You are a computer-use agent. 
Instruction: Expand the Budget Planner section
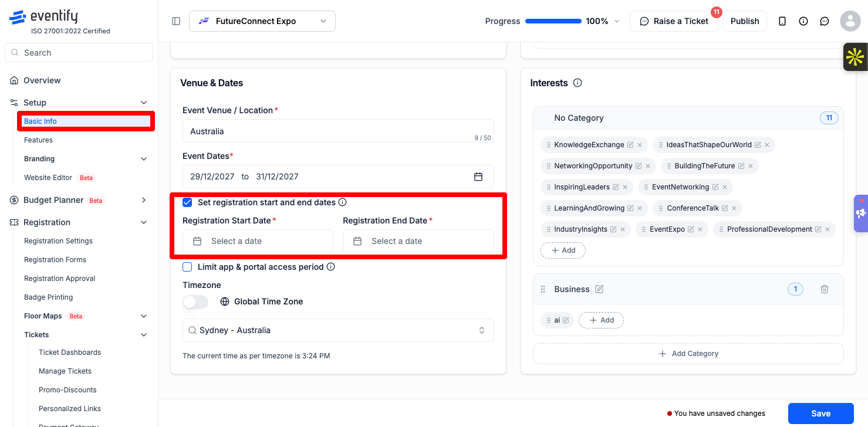click(x=144, y=200)
